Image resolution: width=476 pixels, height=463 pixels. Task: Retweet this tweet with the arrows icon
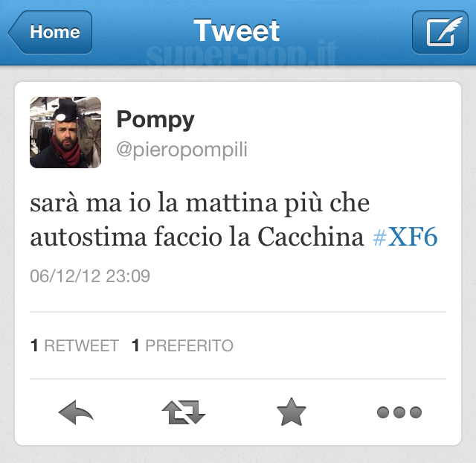tap(184, 412)
